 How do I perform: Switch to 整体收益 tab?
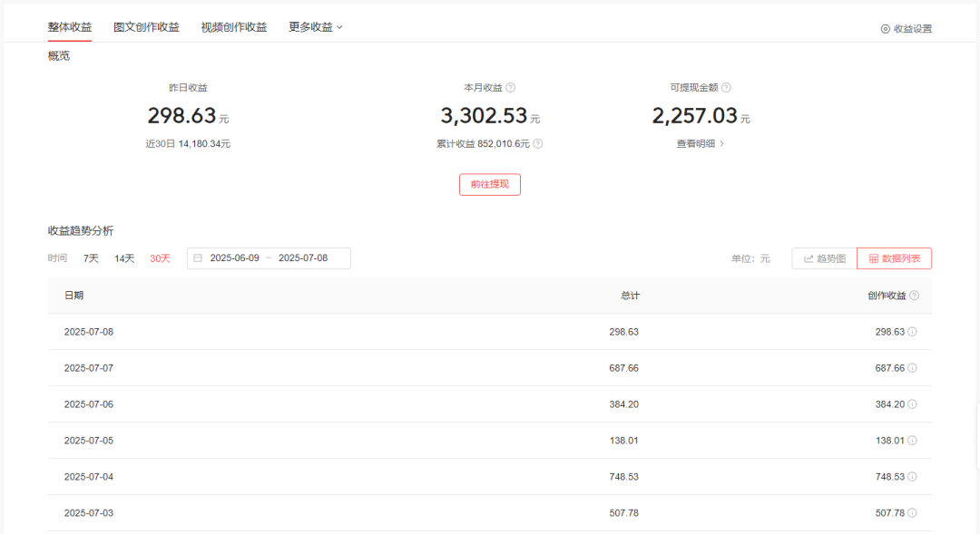click(x=69, y=27)
